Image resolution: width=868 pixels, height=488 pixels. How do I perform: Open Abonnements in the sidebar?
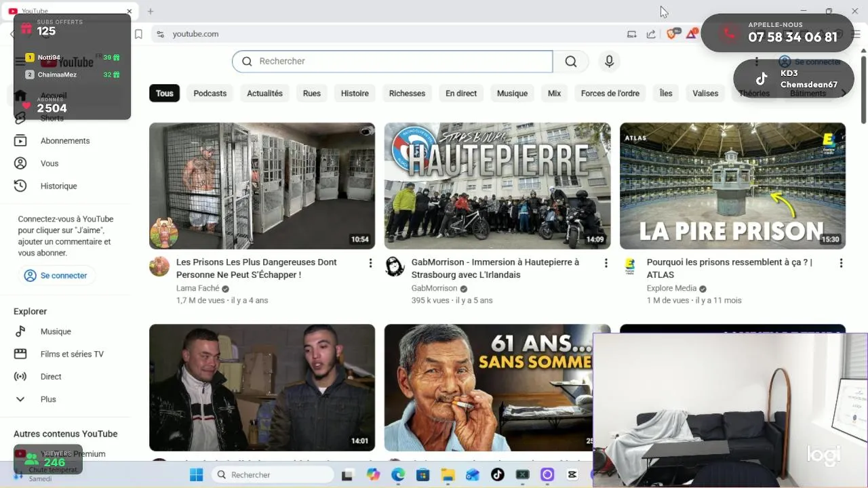coord(65,141)
